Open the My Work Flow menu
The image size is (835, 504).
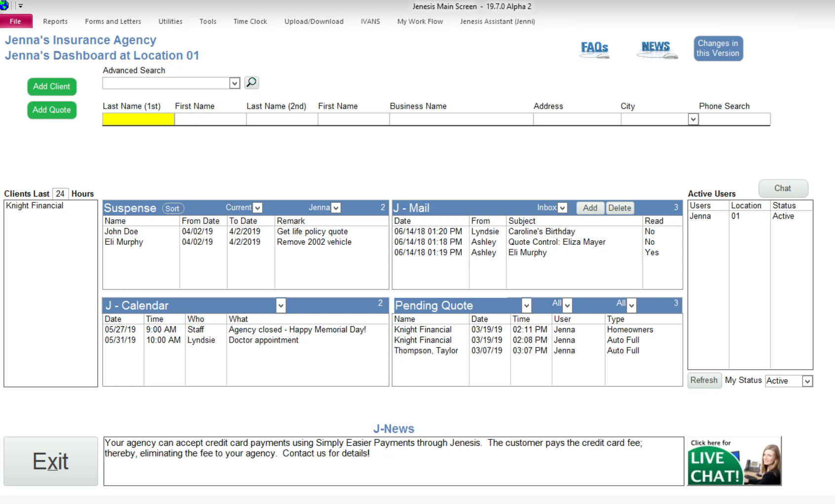coord(419,21)
